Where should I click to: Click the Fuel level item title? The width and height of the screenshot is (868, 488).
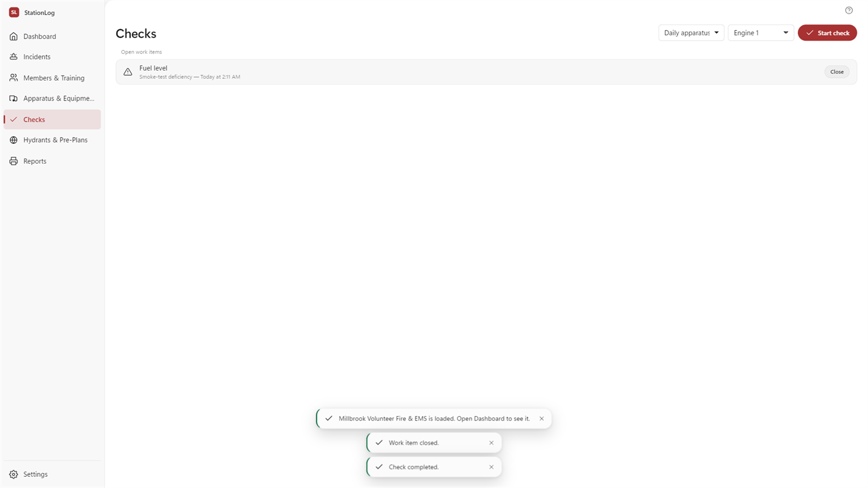[x=153, y=68]
